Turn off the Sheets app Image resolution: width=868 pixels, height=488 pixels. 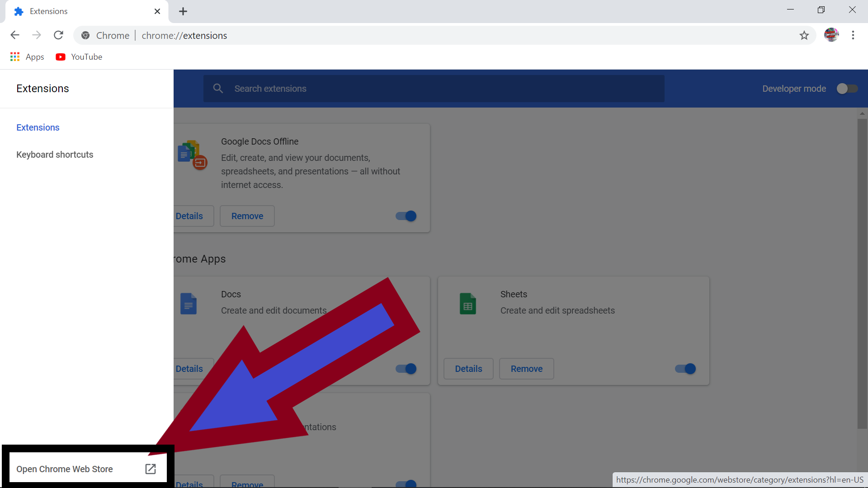coord(685,369)
